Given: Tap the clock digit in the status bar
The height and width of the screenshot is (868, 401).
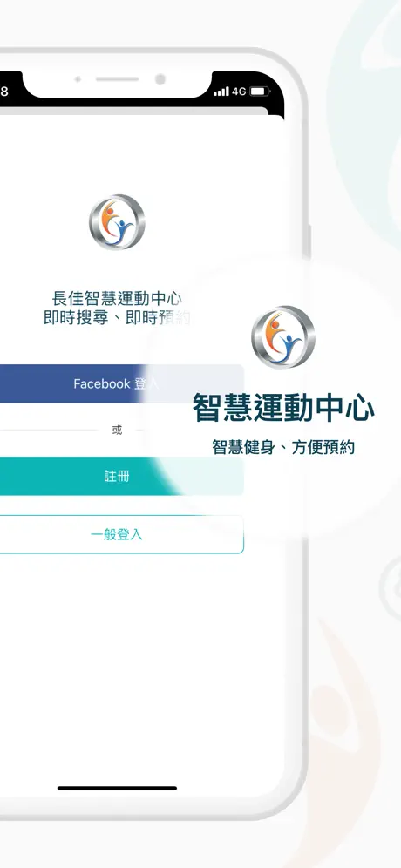Looking at the screenshot, I should (3, 92).
